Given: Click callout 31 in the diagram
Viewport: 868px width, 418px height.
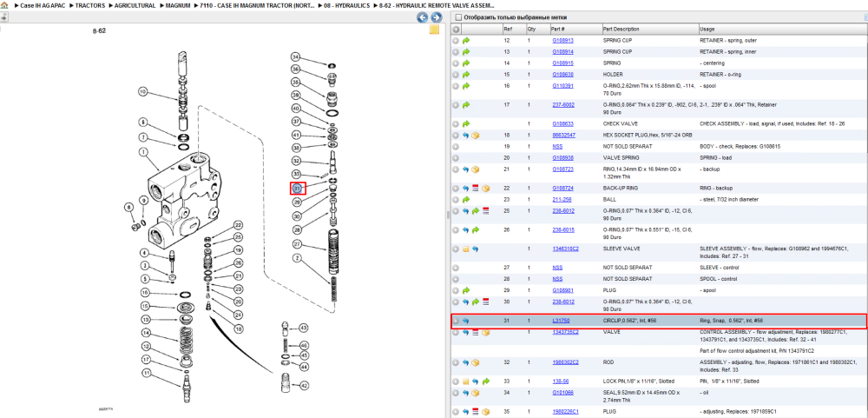Looking at the screenshot, I should 298,189.
